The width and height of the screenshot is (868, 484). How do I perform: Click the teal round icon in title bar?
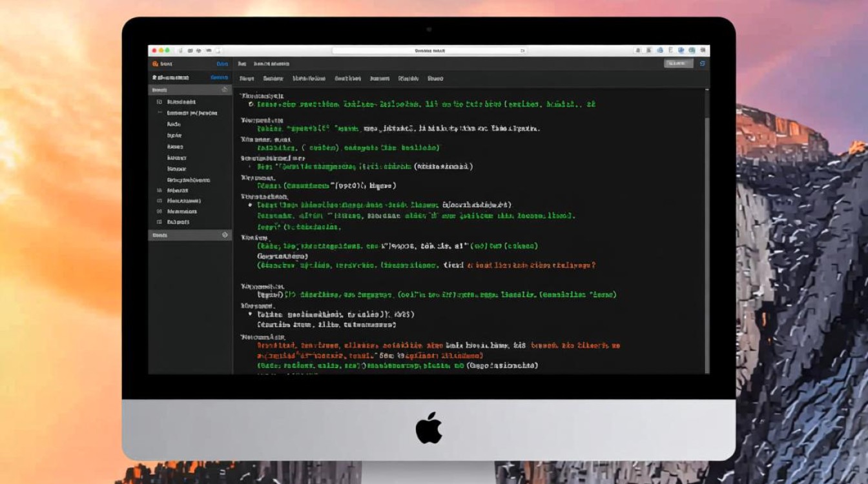point(692,50)
